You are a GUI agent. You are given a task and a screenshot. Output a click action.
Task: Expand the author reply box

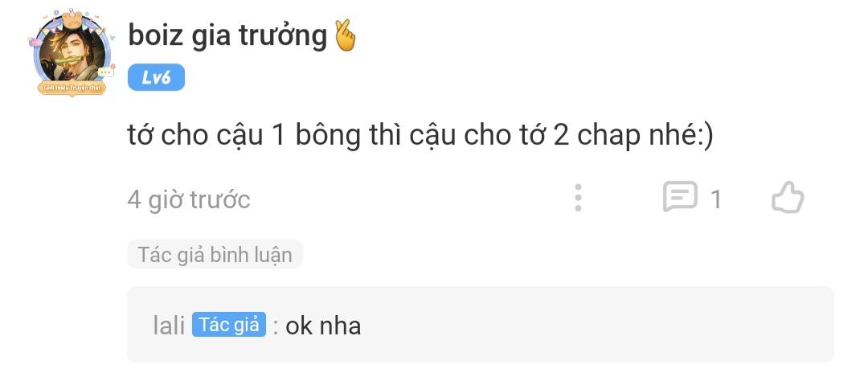coord(481,325)
